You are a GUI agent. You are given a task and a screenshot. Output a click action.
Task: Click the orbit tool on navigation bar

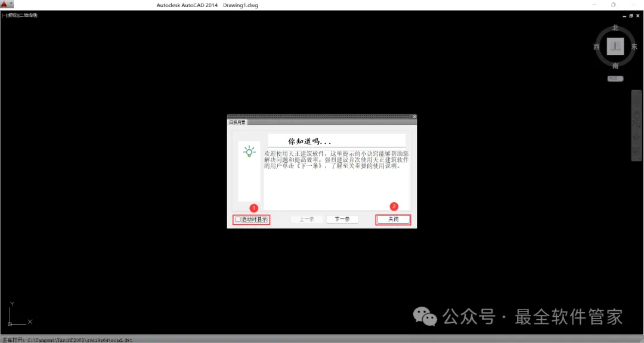(x=637, y=137)
